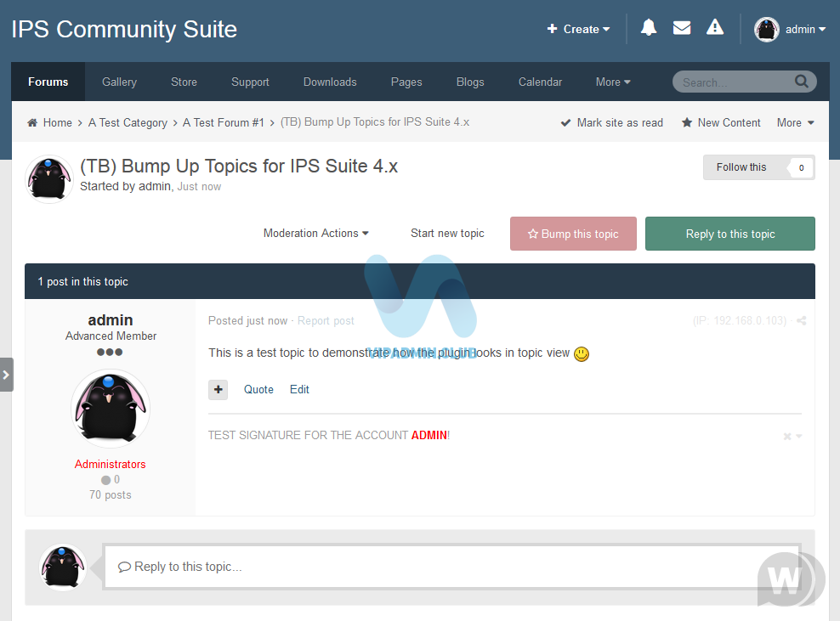Viewport: 840px width, 621px height.
Task: Click the 70 posts count text
Action: point(111,494)
